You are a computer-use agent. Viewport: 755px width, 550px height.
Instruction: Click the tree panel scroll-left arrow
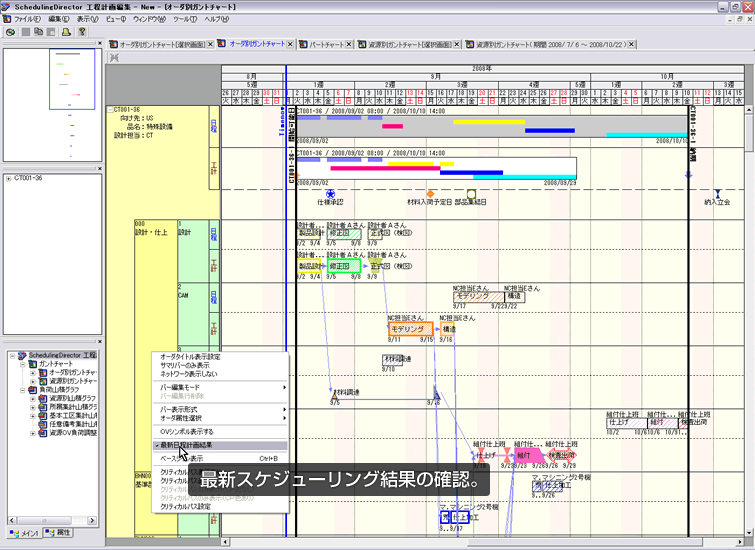tap(12, 521)
